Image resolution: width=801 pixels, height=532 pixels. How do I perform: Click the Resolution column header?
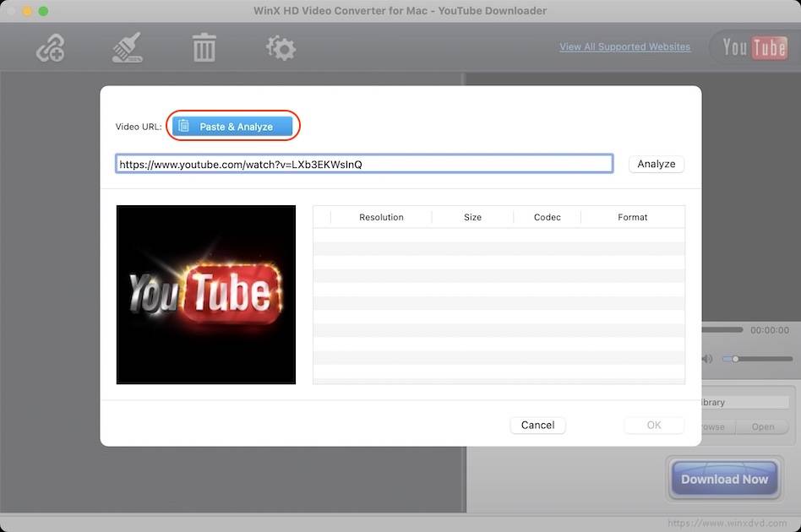pos(381,217)
